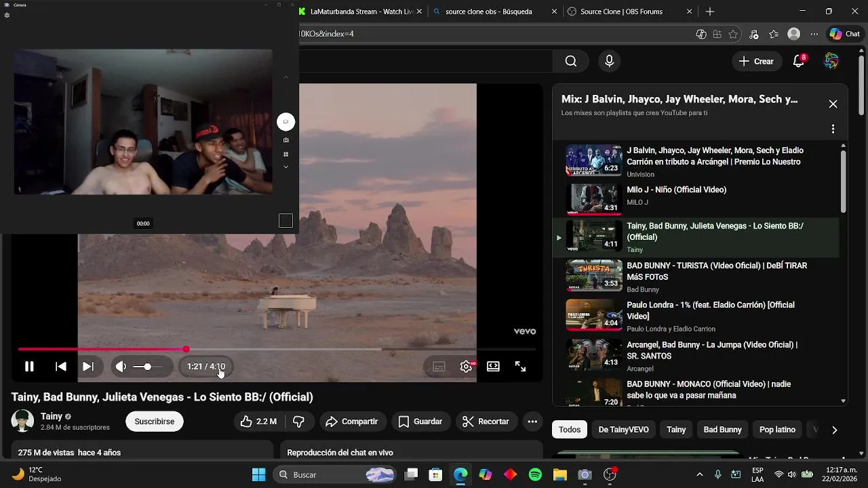Image resolution: width=868 pixels, height=488 pixels.
Task: Open the Tainy channel name link
Action: coord(52,416)
